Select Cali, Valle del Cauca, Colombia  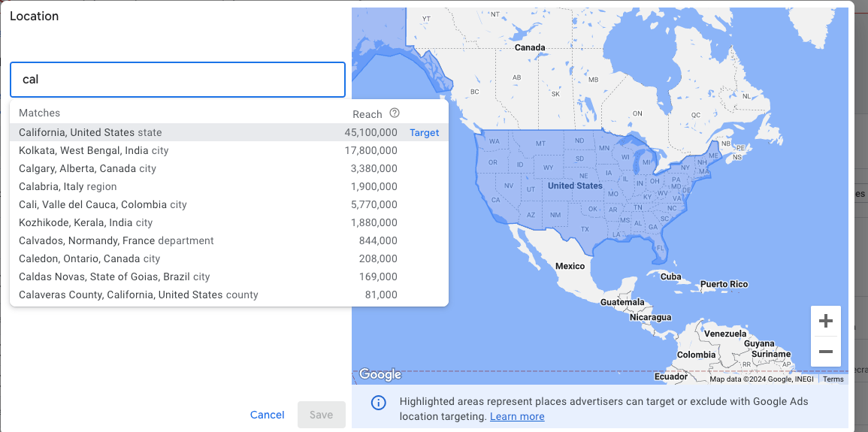pos(229,204)
